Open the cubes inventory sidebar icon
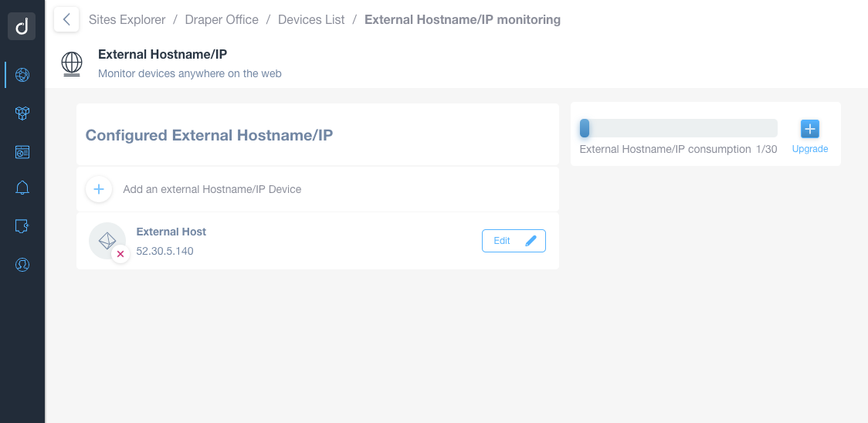868x423 pixels. coord(22,113)
